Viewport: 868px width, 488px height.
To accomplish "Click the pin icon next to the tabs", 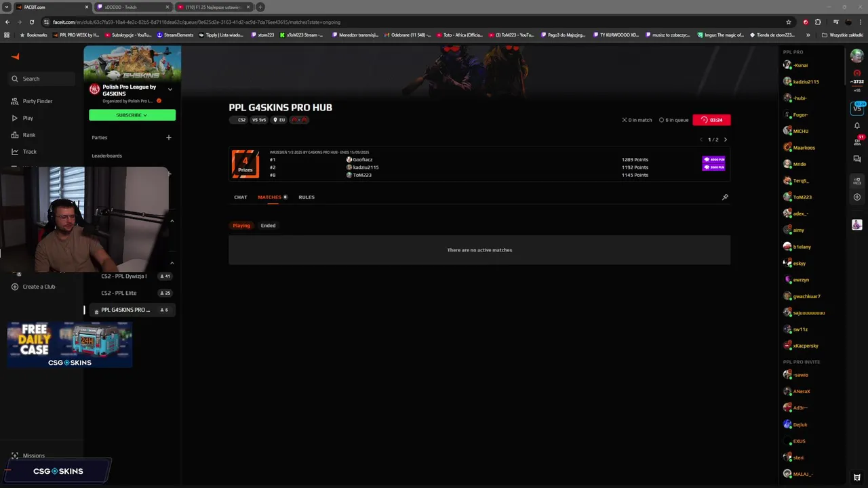I will click(725, 197).
